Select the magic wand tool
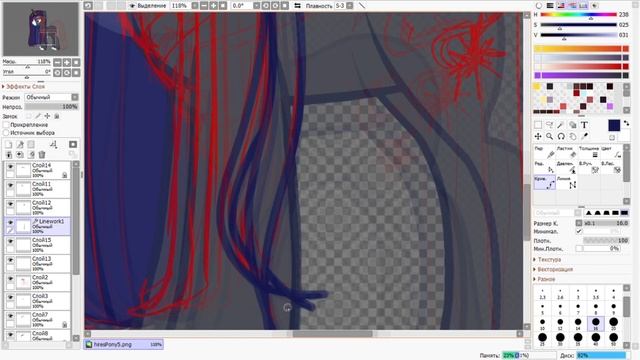 point(561,125)
